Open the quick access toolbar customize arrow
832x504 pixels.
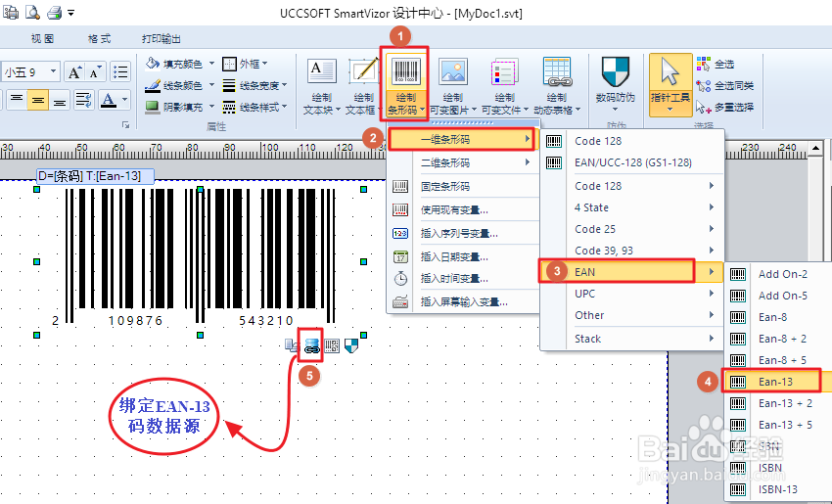(70, 12)
